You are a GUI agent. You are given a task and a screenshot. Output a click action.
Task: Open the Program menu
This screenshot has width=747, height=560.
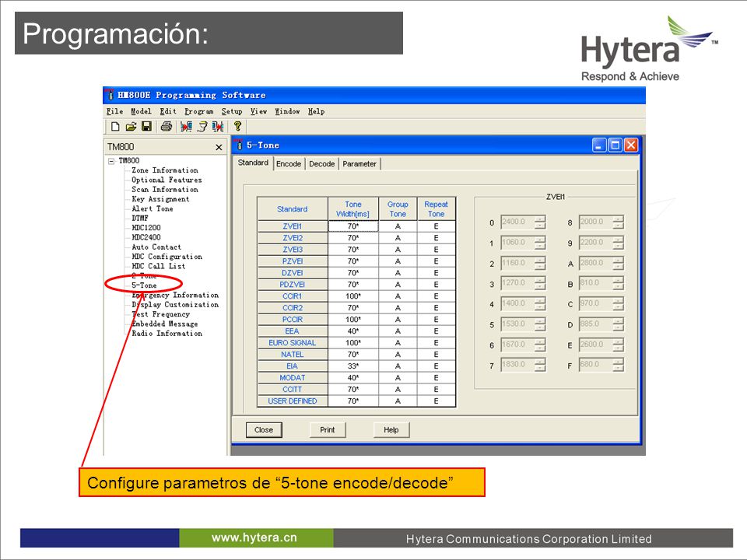[x=199, y=111]
